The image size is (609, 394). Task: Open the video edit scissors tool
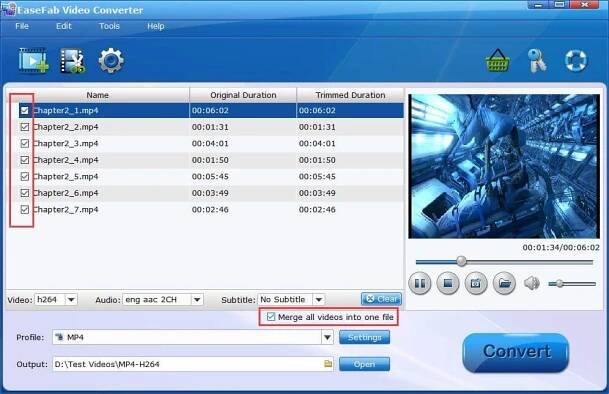(x=72, y=61)
